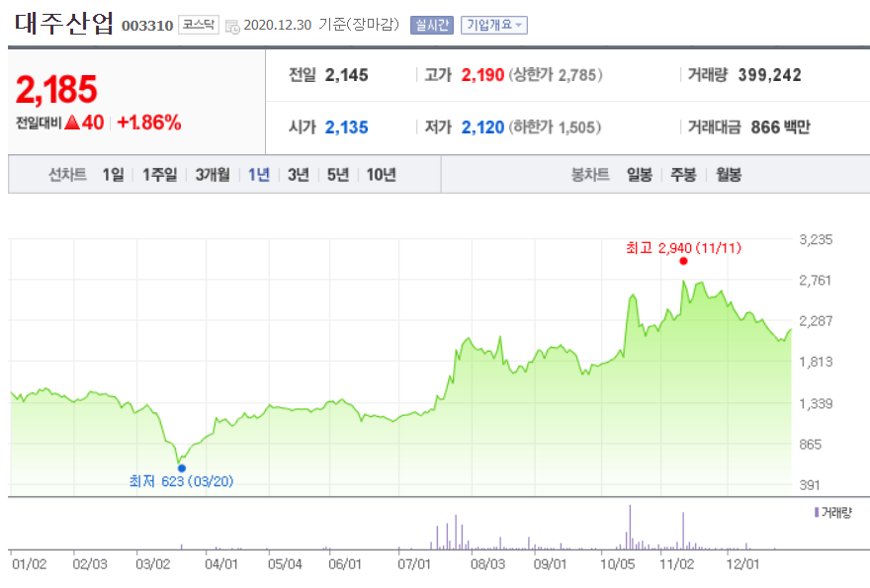
Task: Click the change percentage +1.86%
Action: (x=149, y=123)
